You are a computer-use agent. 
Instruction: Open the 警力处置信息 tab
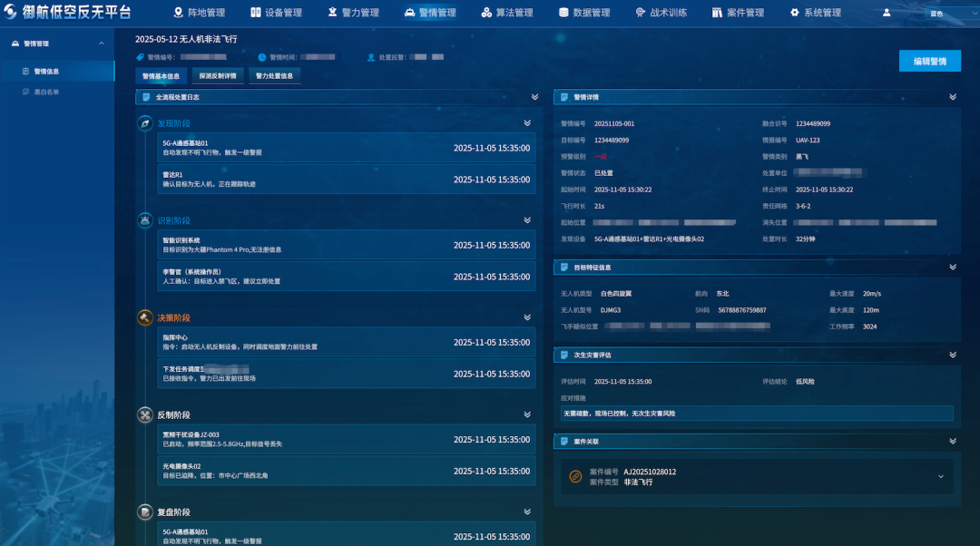tap(274, 76)
